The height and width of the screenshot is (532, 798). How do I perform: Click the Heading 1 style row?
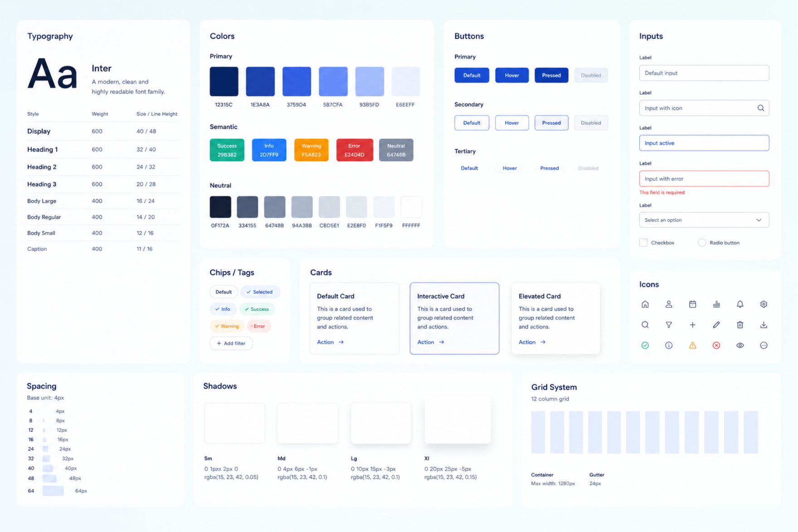point(103,149)
